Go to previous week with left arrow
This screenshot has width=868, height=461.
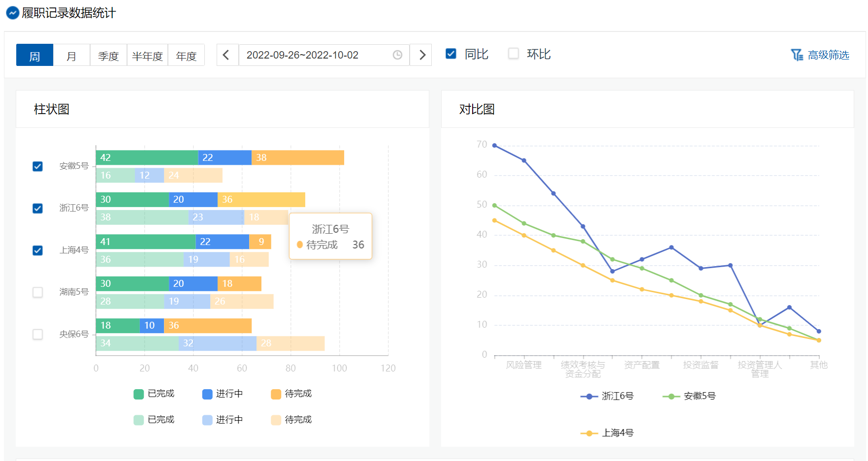[226, 55]
